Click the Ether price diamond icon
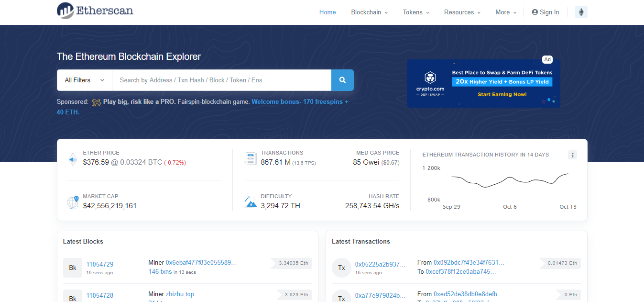 (73, 159)
